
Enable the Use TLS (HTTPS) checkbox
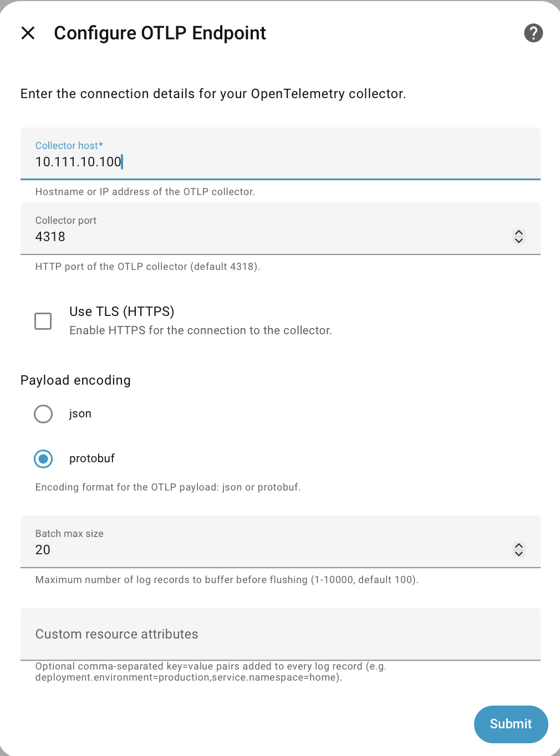point(43,321)
